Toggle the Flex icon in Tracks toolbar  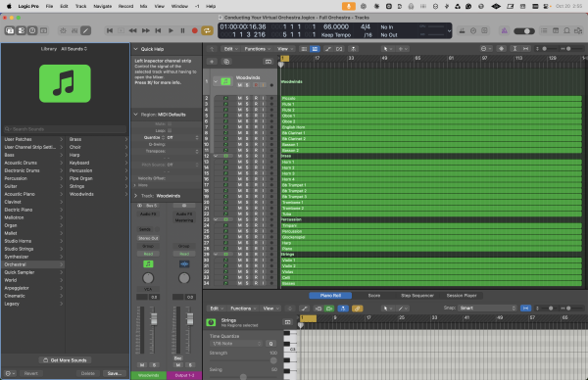pos(339,49)
